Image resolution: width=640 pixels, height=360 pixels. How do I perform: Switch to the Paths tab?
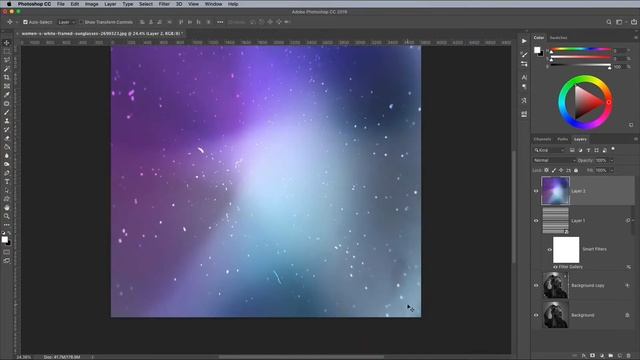coord(562,139)
